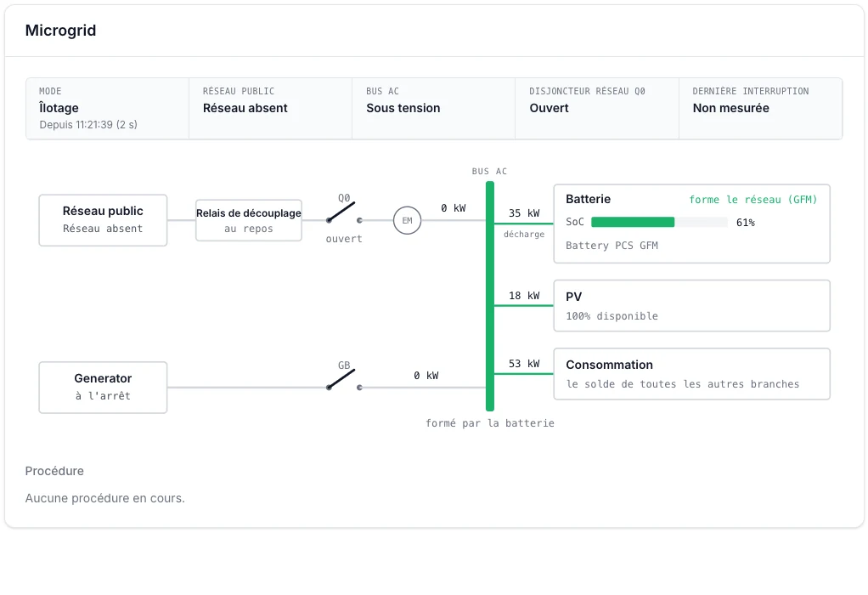
Task: Click the "Ouvert" breaker status value
Action: click(550, 108)
